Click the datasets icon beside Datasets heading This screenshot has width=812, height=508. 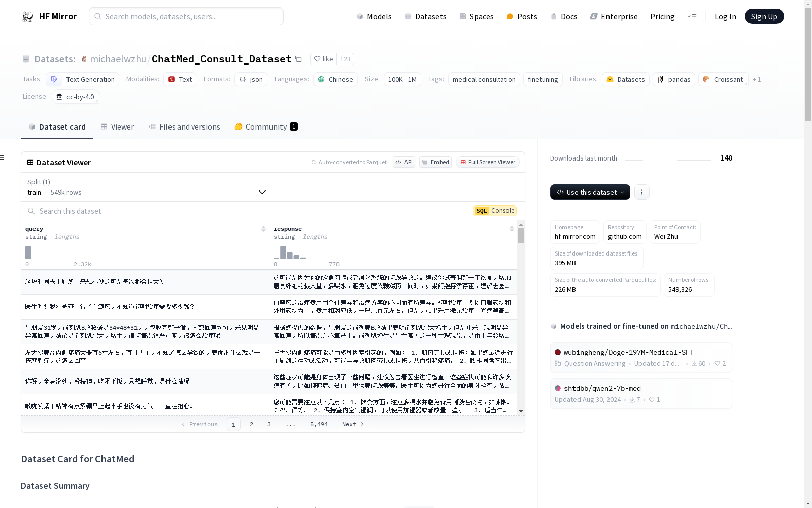pyautogui.click(x=26, y=59)
